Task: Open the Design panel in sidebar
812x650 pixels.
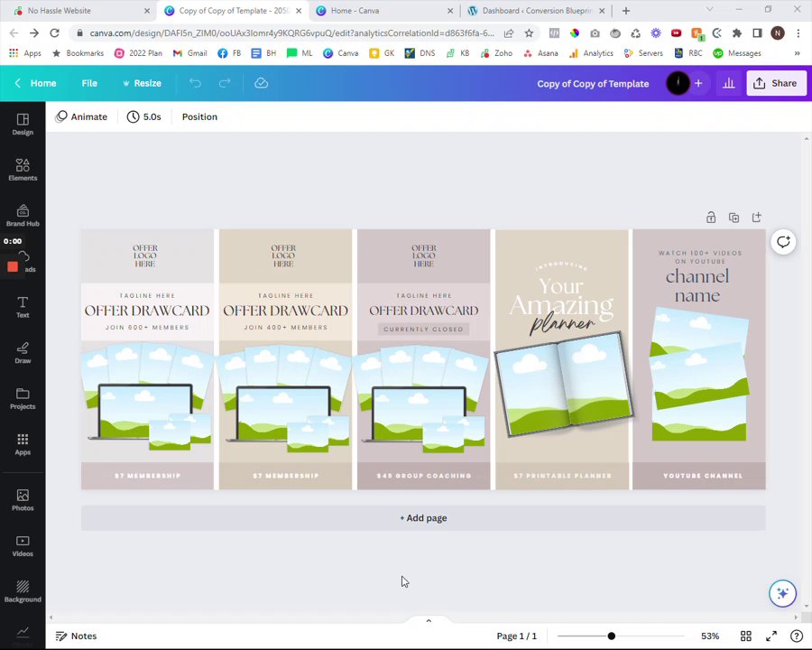Action: (23, 125)
